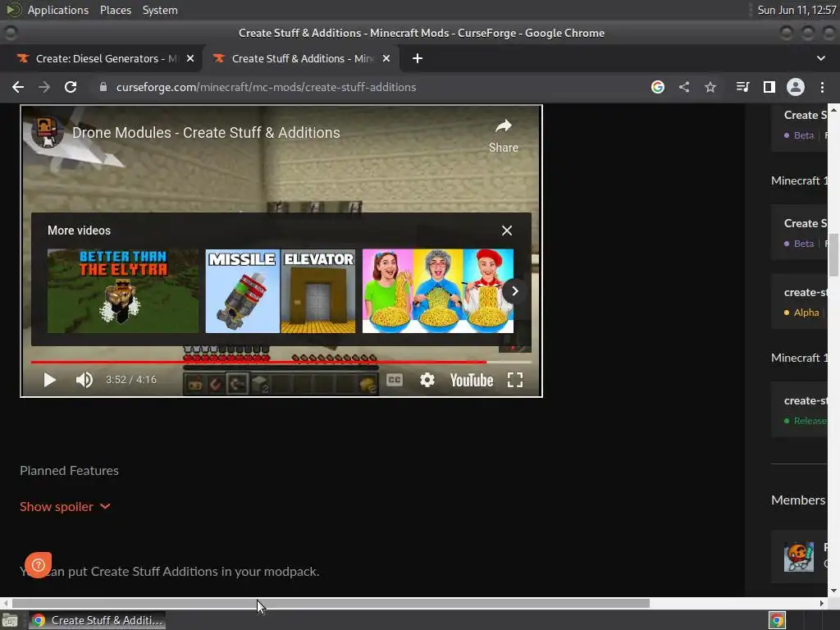
Task: Toggle closed captions CC button
Action: click(395, 380)
